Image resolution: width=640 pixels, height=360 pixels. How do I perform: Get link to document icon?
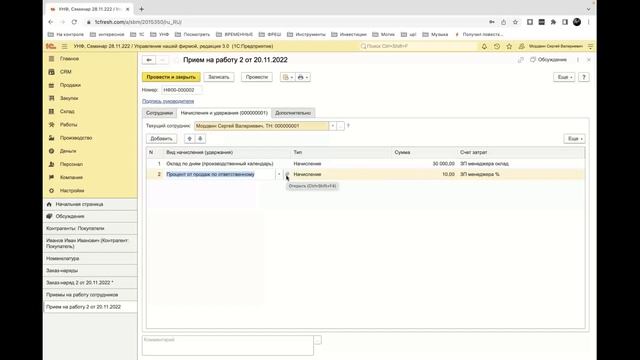pyautogui.click(x=520, y=60)
